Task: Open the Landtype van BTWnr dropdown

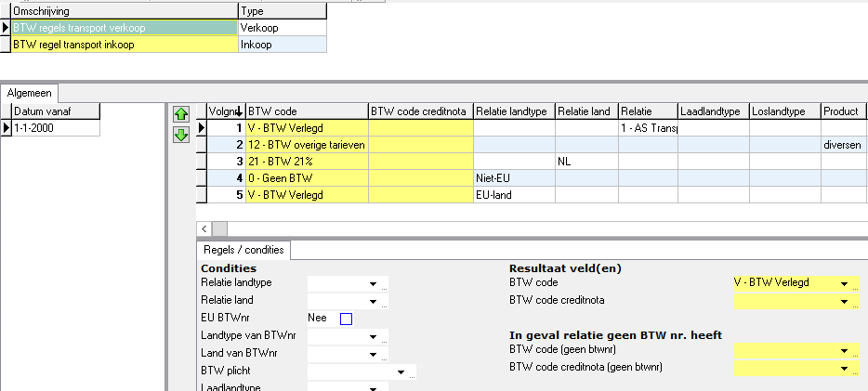Action: click(373, 337)
